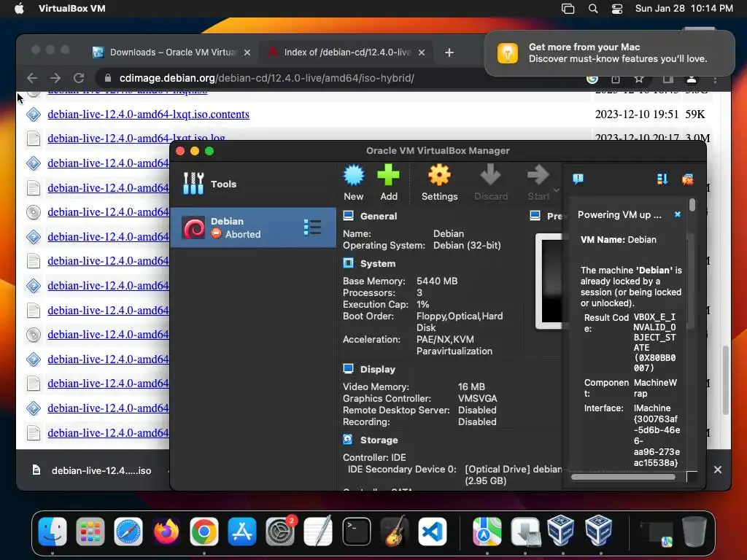Screen dimensions: 747x560
Task: Click the 16 MB video memory value
Action: pyautogui.click(x=472, y=386)
